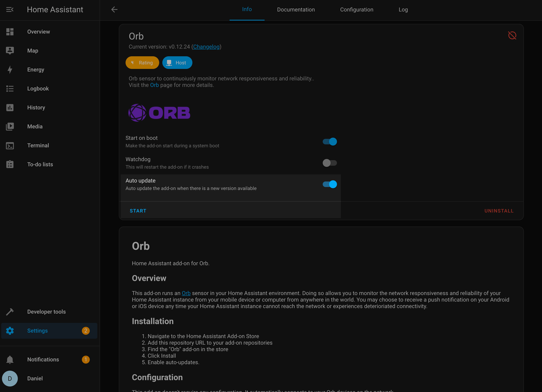Open the History panel icon
542x392 pixels.
click(x=10, y=107)
